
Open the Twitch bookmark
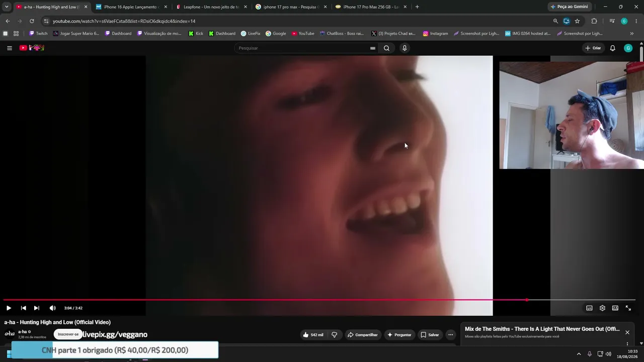pyautogui.click(x=38, y=34)
